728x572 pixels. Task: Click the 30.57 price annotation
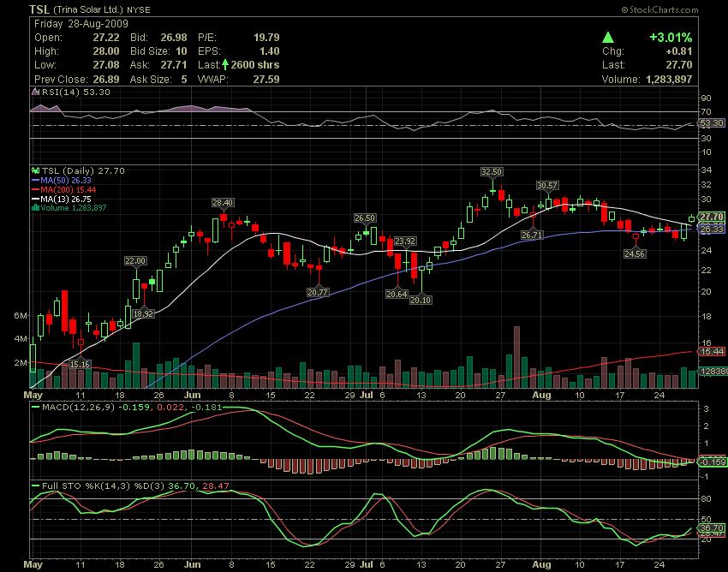(x=547, y=185)
